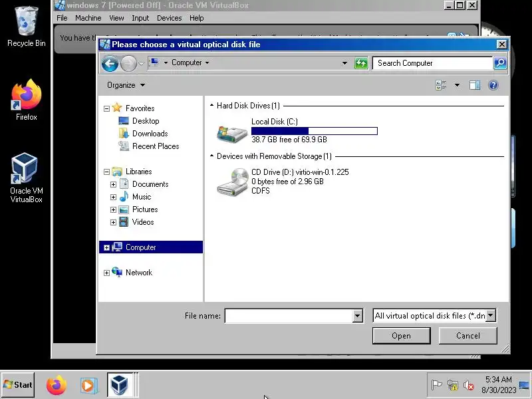Focus the Search Computer field

pos(432,63)
